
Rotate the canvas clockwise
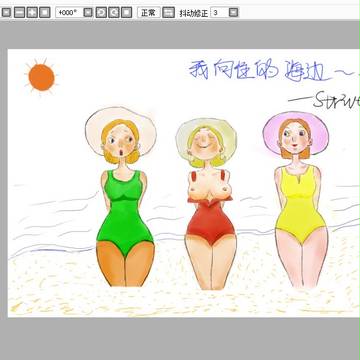114,13
